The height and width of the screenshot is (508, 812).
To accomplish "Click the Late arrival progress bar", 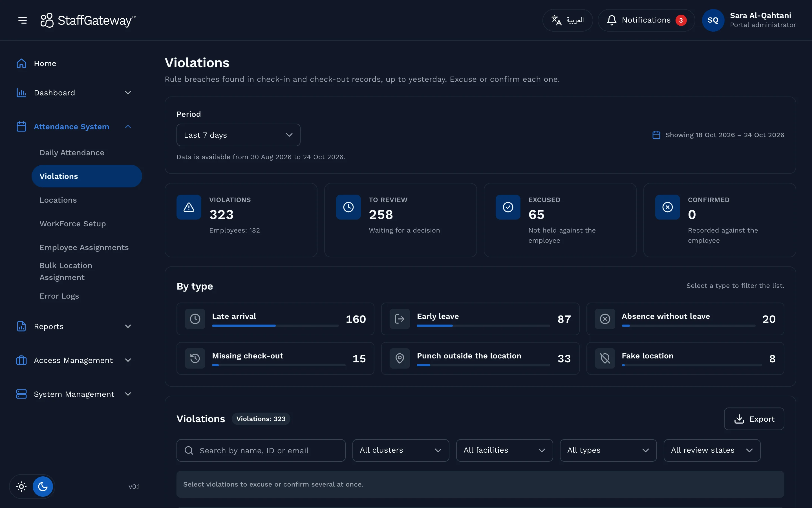I will 275,326.
